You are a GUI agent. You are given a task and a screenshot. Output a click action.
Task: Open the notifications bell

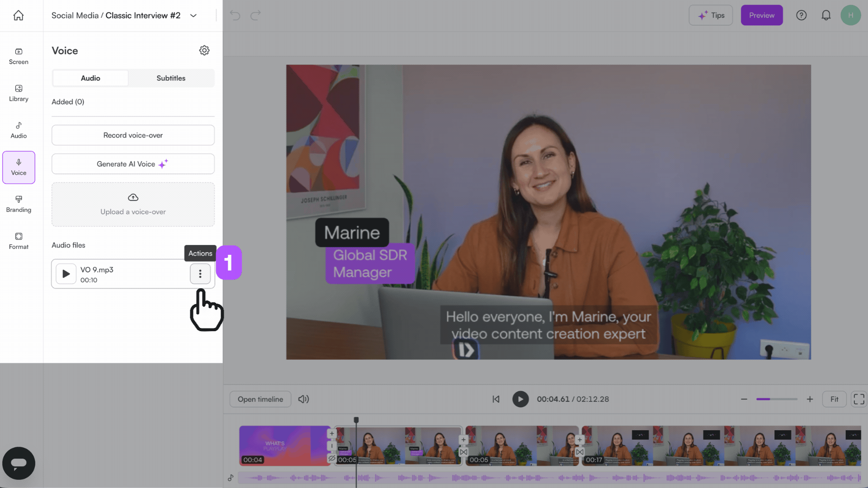click(x=826, y=15)
